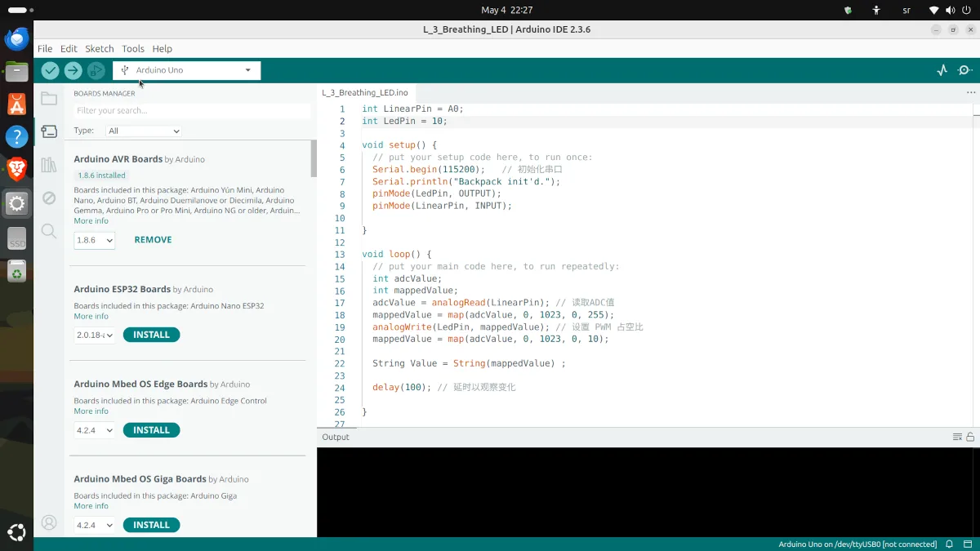
Task: Click the Upload arrow button
Action: [x=73, y=70]
